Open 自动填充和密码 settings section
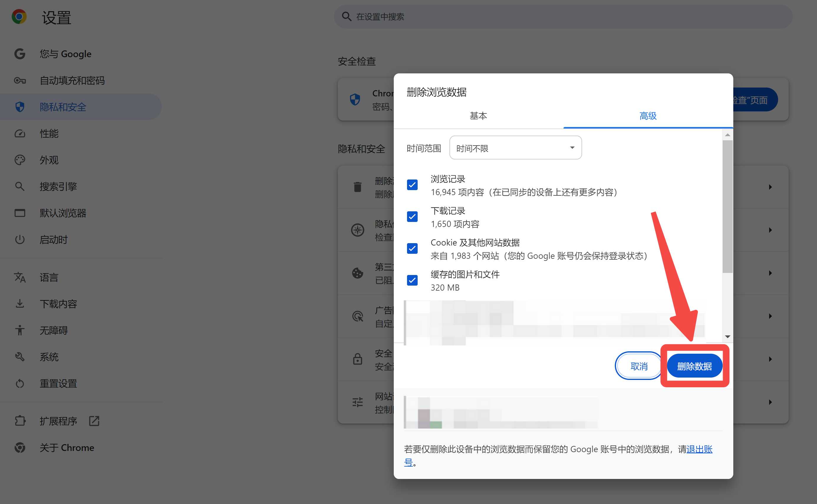The image size is (817, 504). pyautogui.click(x=81, y=81)
